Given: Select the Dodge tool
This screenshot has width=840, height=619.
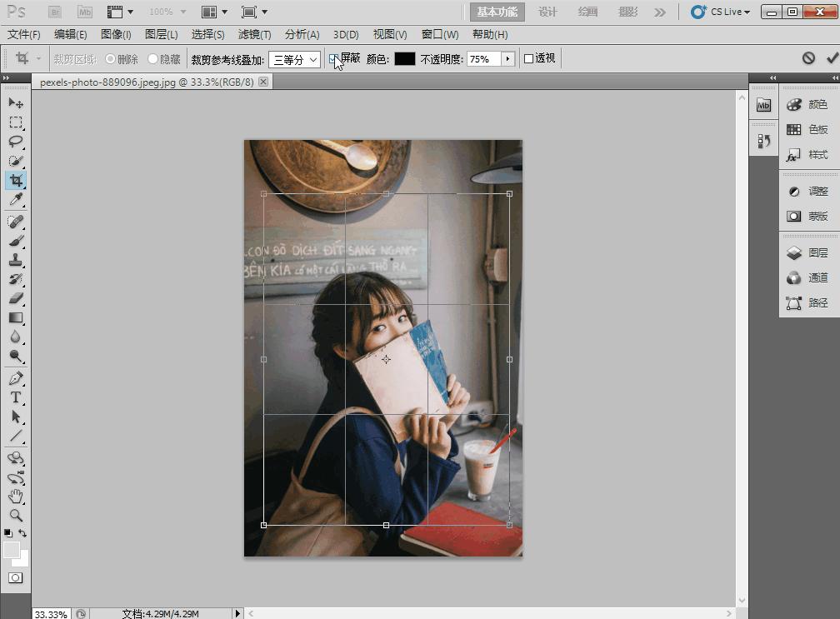Looking at the screenshot, I should point(16,356).
